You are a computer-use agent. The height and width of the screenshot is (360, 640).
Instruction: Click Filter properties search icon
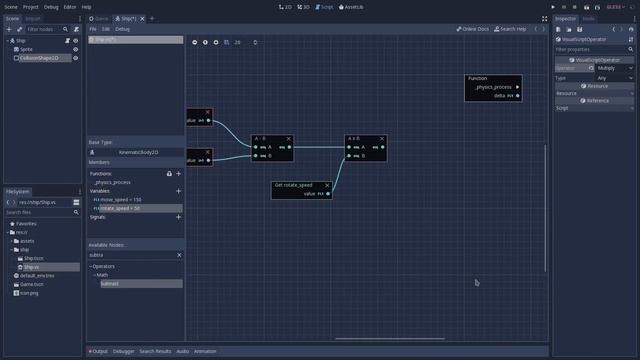[x=631, y=49]
